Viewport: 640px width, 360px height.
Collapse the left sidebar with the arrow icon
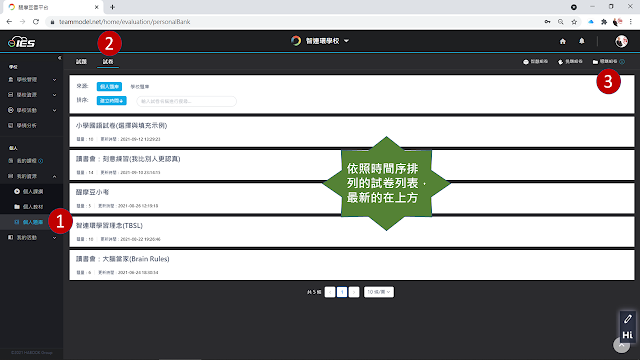click(x=60, y=58)
